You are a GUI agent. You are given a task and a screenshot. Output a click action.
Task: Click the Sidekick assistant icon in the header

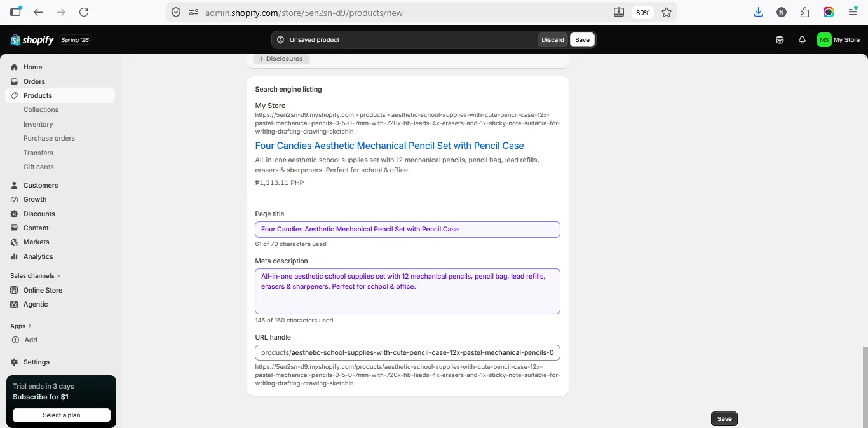coord(780,39)
